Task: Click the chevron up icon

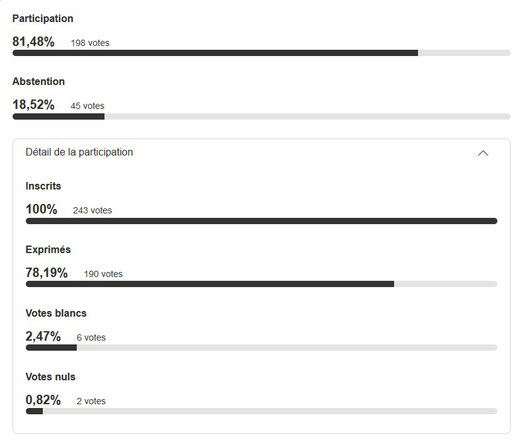Action: pyautogui.click(x=483, y=153)
